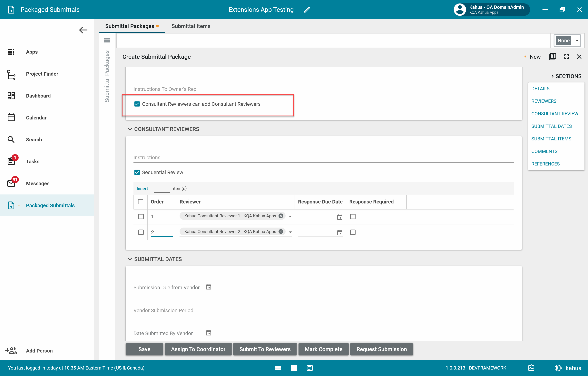Click the back arrow to collapse sidebar

(83, 30)
